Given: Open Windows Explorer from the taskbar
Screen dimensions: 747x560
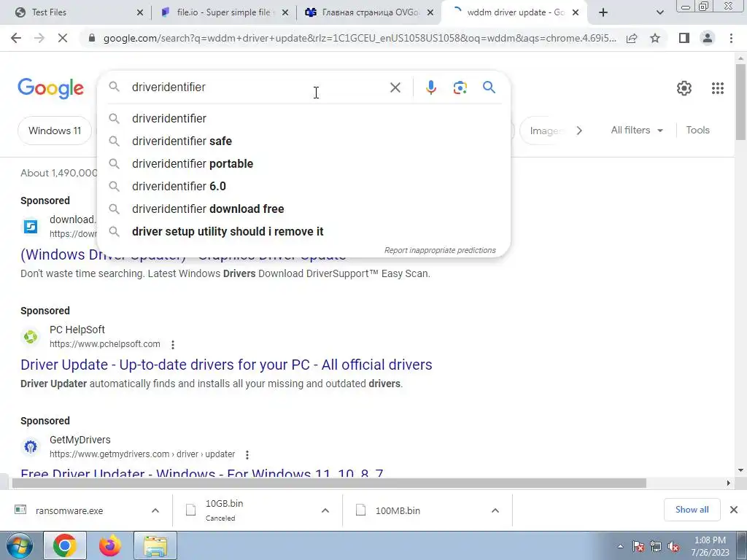Looking at the screenshot, I should pos(155,545).
